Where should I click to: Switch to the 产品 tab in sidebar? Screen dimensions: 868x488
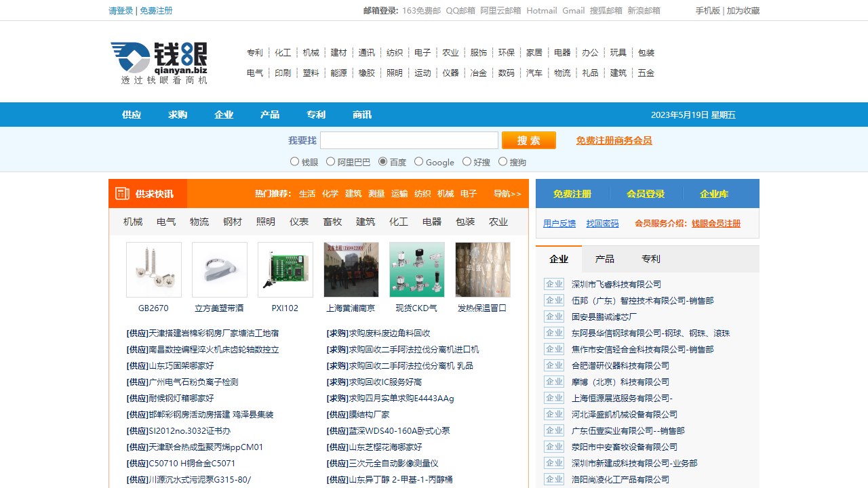click(x=604, y=259)
